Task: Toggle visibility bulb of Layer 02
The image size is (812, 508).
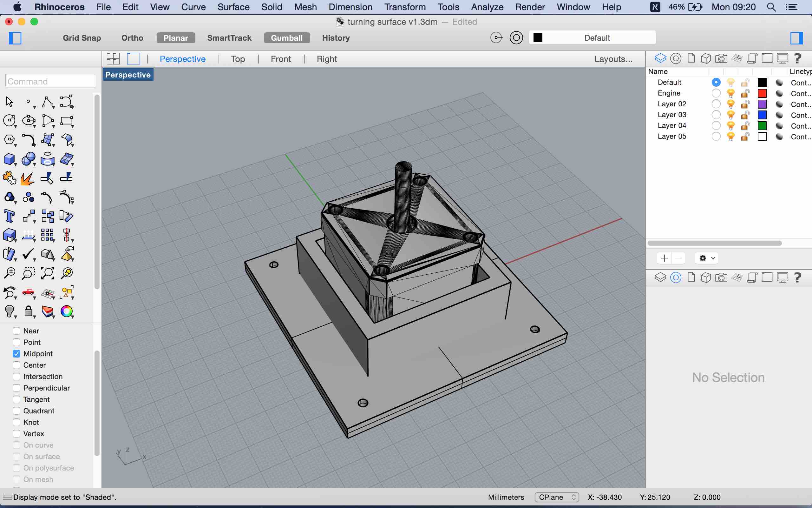Action: 730,104
